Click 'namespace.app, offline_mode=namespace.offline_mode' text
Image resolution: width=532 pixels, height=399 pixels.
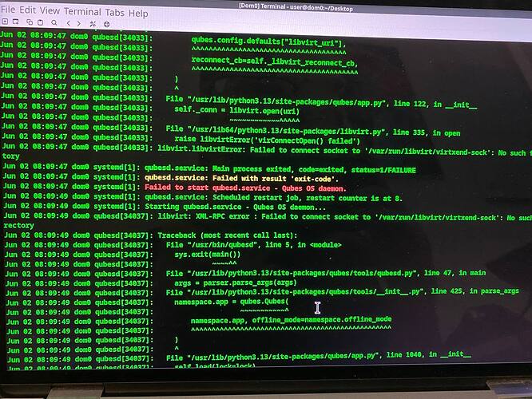pyautogui.click(x=291, y=320)
